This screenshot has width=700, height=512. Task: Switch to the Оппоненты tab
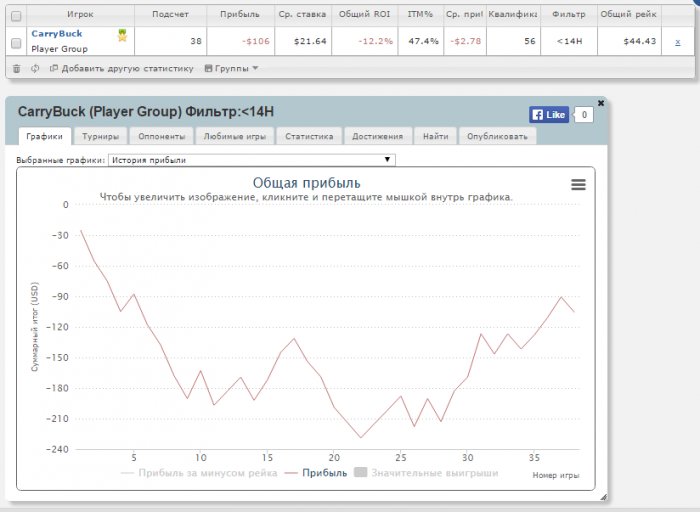(x=162, y=136)
